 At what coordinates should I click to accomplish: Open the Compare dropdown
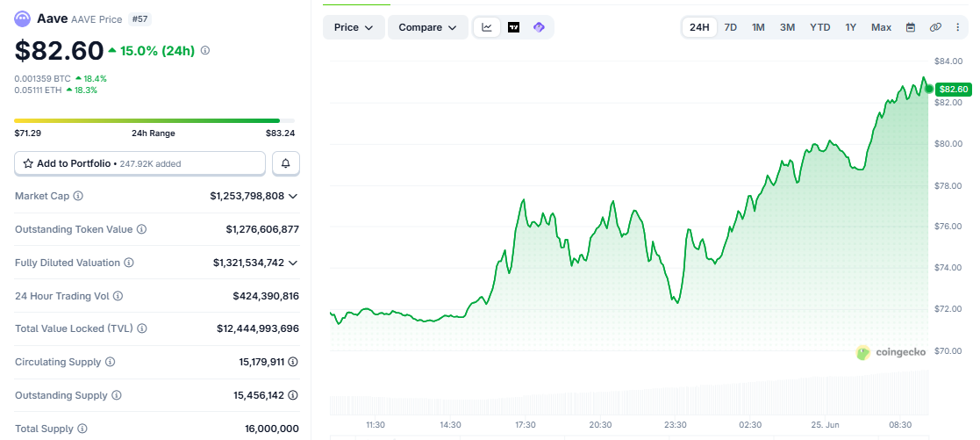tap(428, 27)
